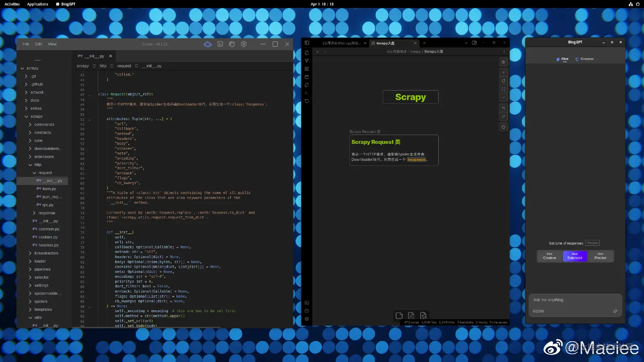Open the Edit menu in Cursor
This screenshot has height=362, width=644.
pos(38,44)
